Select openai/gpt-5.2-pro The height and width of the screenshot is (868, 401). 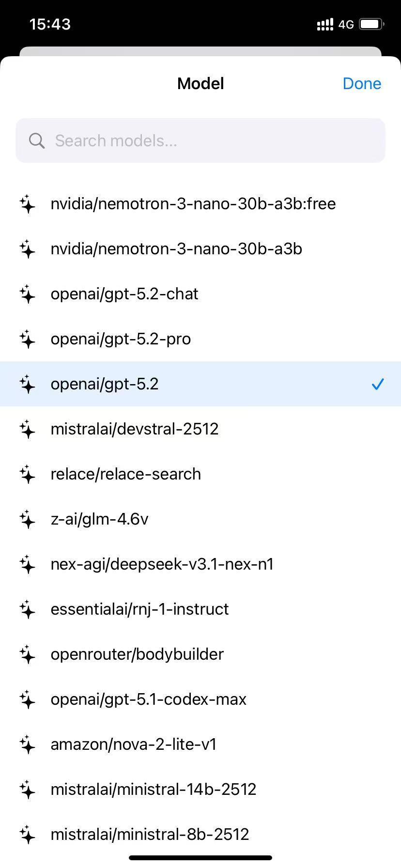[121, 339]
